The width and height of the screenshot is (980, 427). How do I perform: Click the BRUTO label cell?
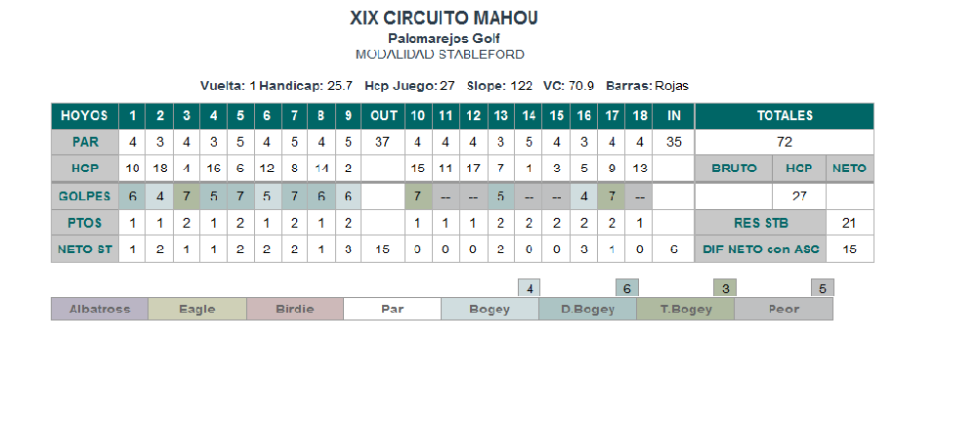[x=733, y=168]
